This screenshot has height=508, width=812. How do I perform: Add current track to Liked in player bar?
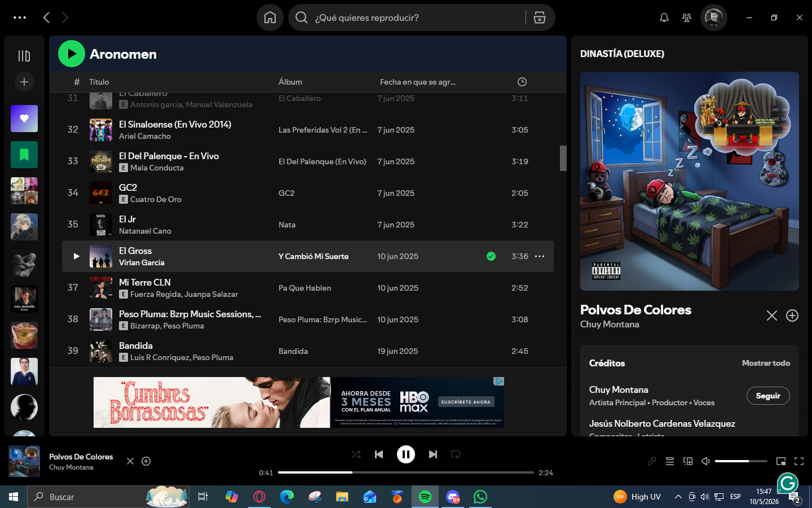coord(146,461)
